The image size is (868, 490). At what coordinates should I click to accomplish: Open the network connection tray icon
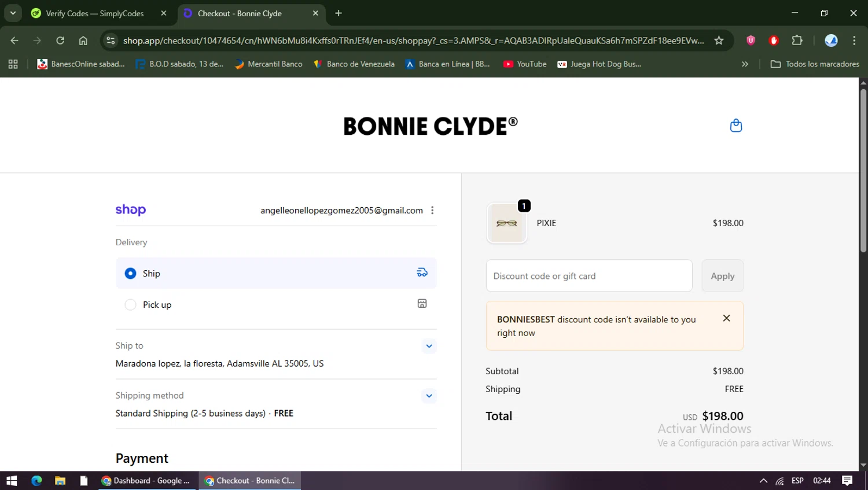[780, 481]
